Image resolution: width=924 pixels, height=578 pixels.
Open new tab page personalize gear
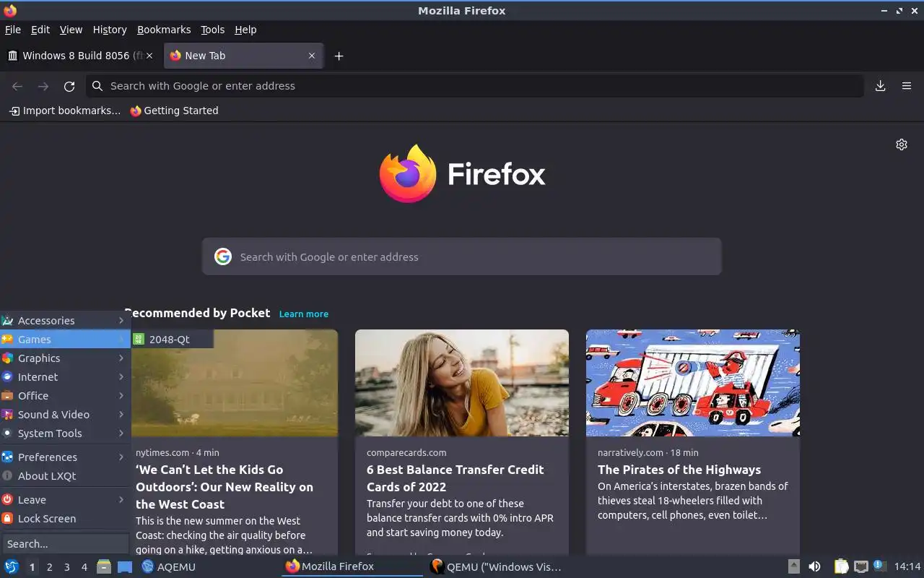click(x=902, y=144)
